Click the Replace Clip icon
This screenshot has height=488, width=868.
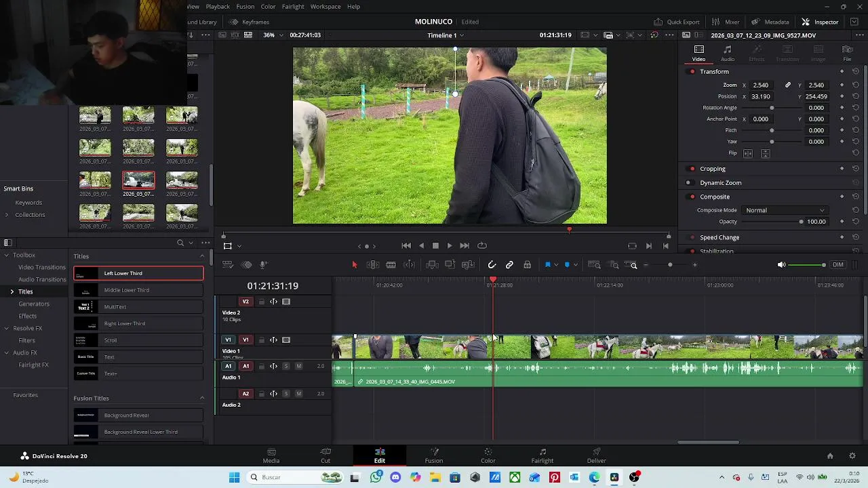click(468, 265)
